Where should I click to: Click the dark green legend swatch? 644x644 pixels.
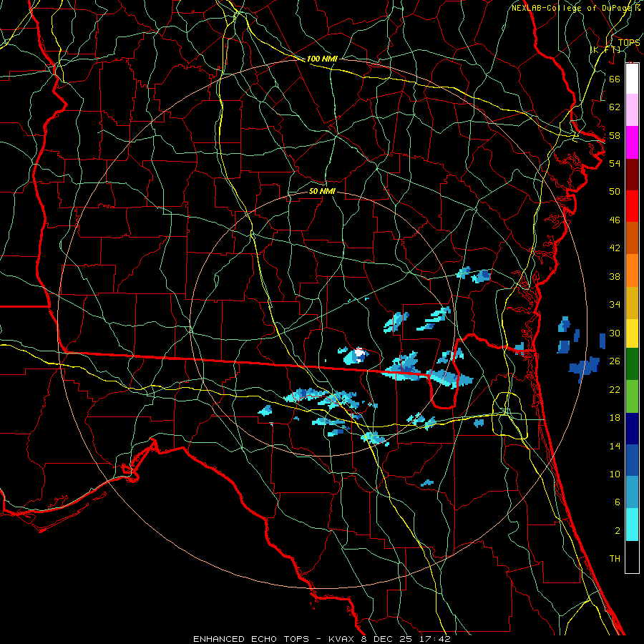click(632, 364)
